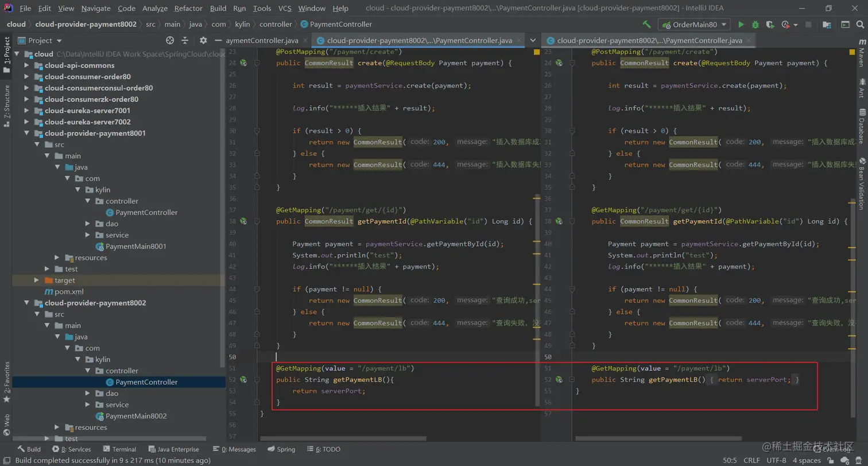Open Project panel settings gear
868x466 pixels.
tap(203, 40)
